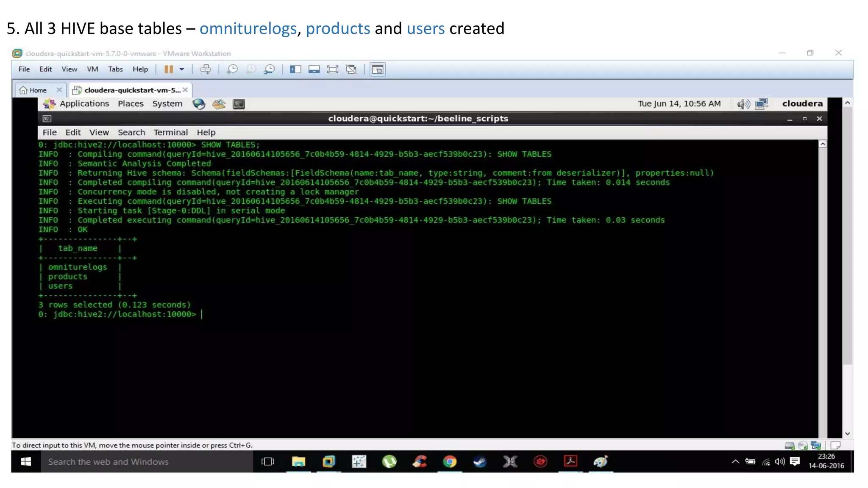Screen dimensions: 868x488
Task: Show hidden system tray icons chevron
Action: pyautogui.click(x=735, y=462)
